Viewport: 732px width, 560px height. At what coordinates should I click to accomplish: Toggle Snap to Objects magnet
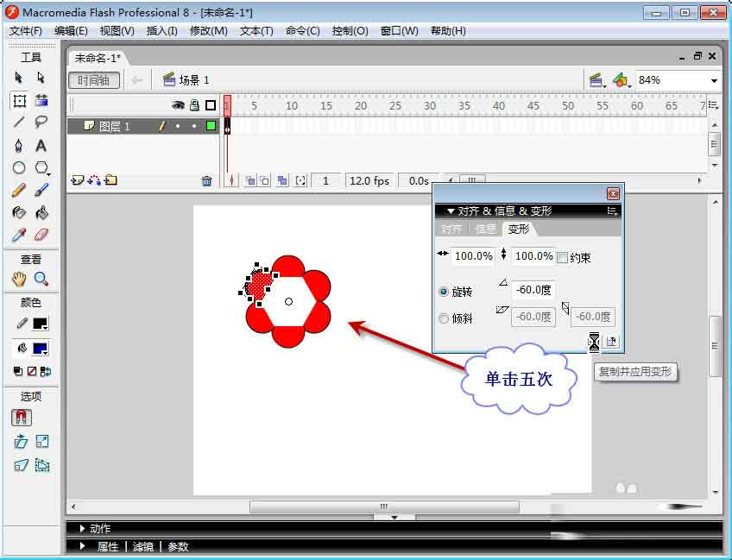click(x=21, y=417)
